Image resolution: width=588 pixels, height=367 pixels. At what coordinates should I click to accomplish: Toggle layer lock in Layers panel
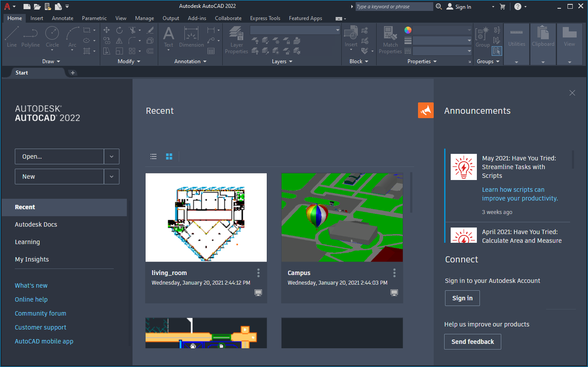click(x=286, y=41)
